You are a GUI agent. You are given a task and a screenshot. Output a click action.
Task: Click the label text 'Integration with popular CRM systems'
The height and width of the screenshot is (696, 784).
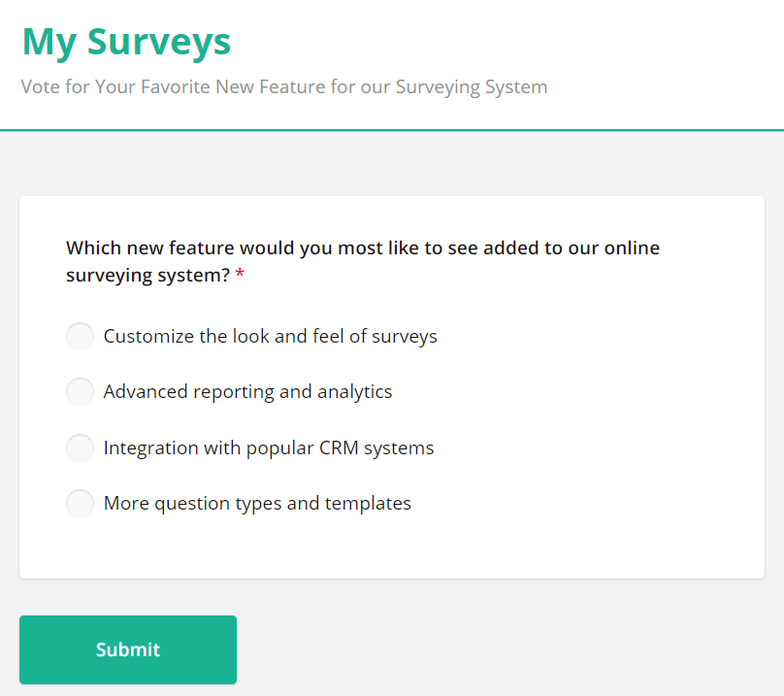[x=269, y=447]
